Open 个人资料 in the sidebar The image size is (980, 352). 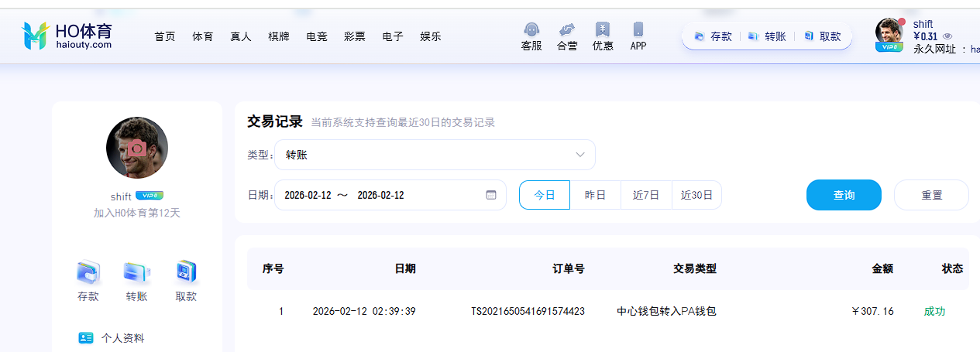[122, 338]
